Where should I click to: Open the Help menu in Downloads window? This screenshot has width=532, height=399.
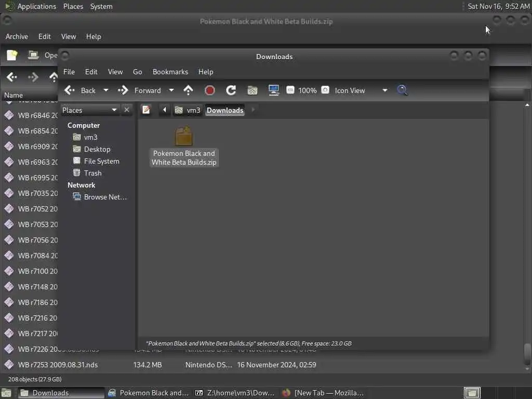point(206,72)
